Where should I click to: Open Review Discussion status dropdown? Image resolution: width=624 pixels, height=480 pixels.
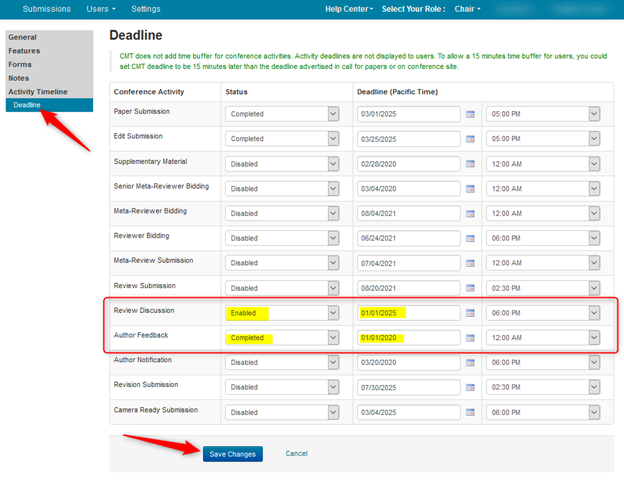[333, 313]
